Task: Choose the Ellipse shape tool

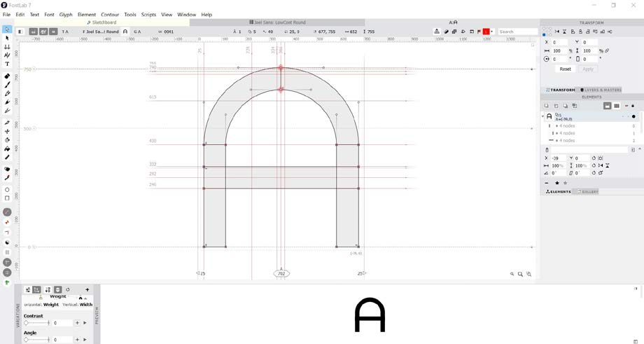Action: point(7,190)
